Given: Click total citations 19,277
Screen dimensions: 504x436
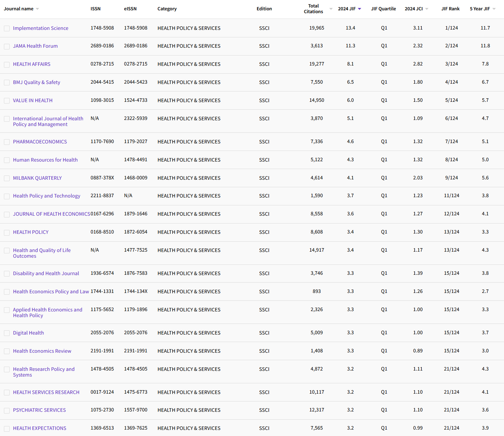Looking at the screenshot, I should coord(316,64).
